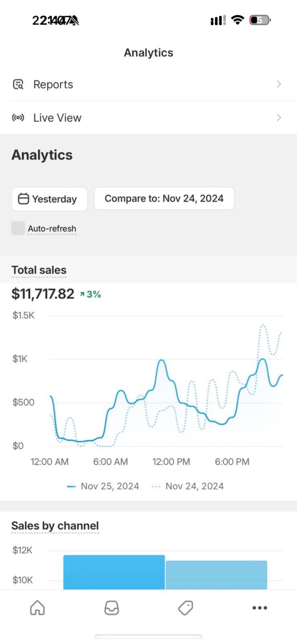297x644 pixels.
Task: Open the Reports menu item
Action: (x=53, y=85)
